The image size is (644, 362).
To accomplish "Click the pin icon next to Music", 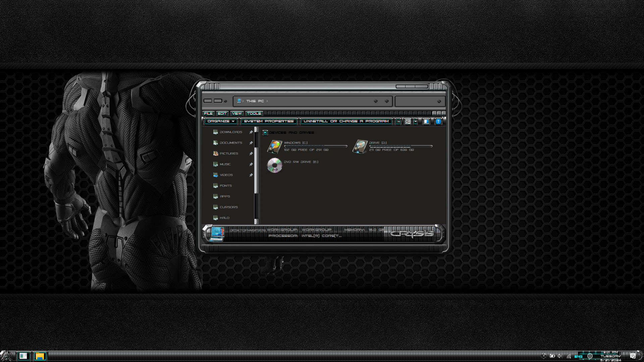I will tap(251, 164).
